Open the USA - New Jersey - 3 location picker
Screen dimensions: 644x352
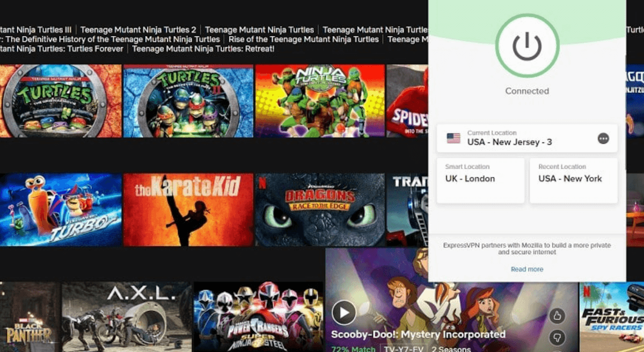coord(527,138)
